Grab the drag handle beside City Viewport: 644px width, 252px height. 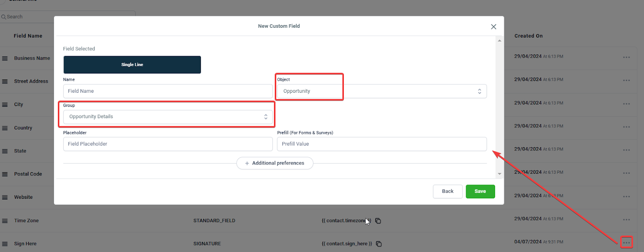click(5, 104)
